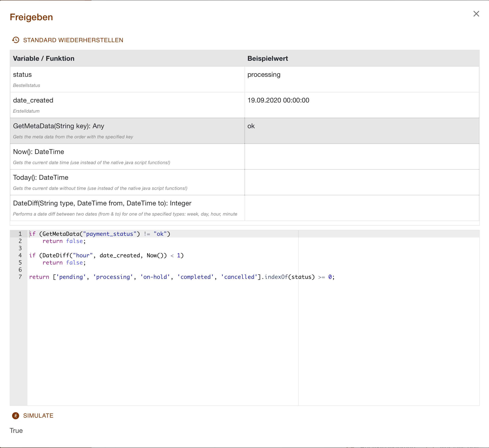This screenshot has height=448, width=489.
Task: Edit the 'processing' example value
Action: pyautogui.click(x=264, y=74)
